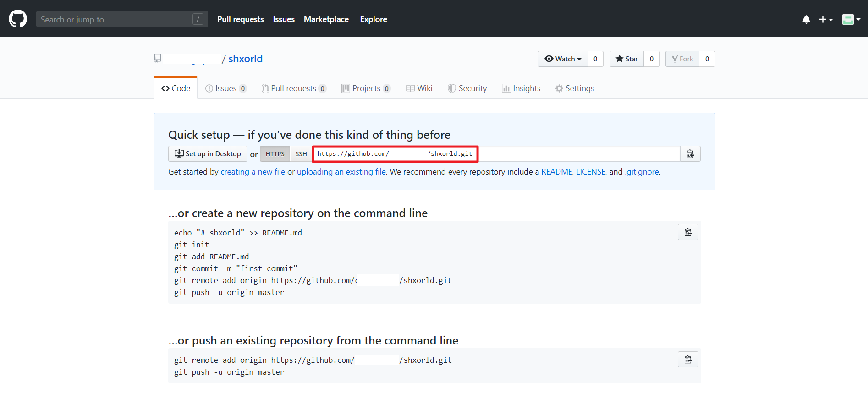Screen dimensions: 868x415
Task: Click the echo "# shxorld" >> README.md line
Action: point(238,233)
